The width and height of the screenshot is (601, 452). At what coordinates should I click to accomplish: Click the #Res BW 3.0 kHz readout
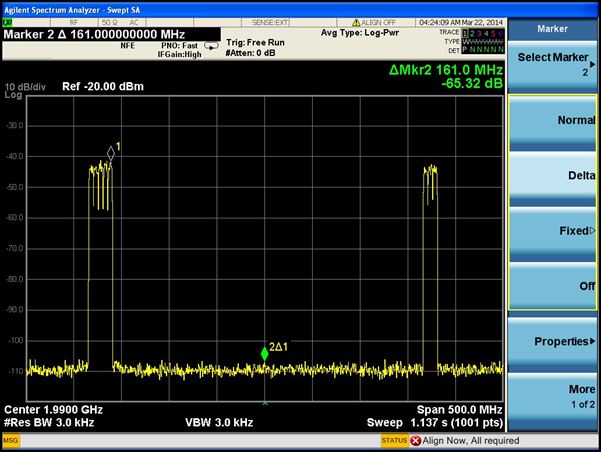49,422
